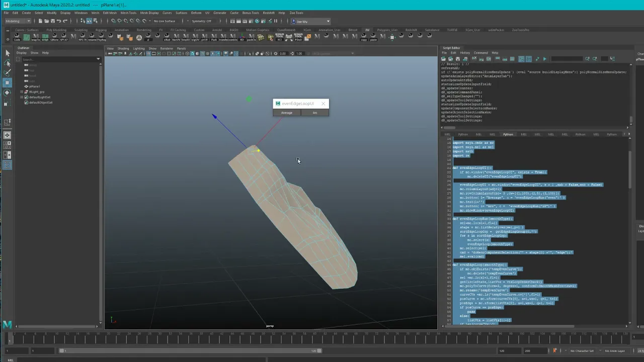
Task: Toggle Echo All Commands in Script Editor
Action: (x=521, y=59)
